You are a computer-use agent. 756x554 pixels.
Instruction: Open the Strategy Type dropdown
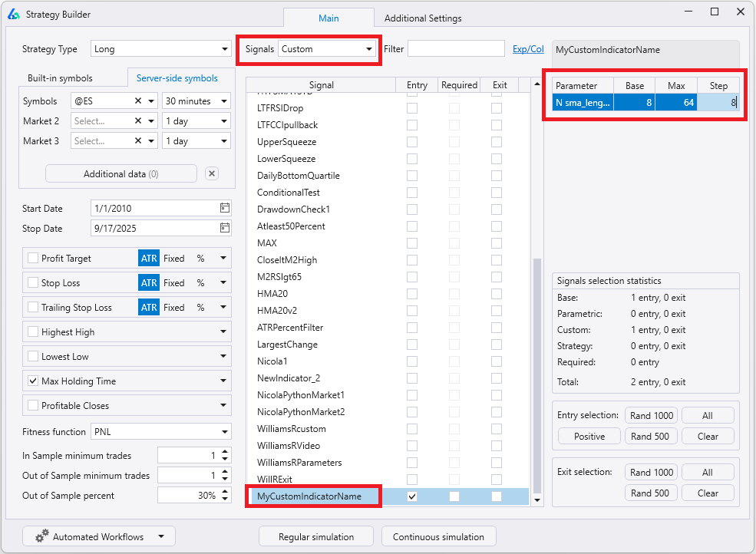[x=160, y=49]
